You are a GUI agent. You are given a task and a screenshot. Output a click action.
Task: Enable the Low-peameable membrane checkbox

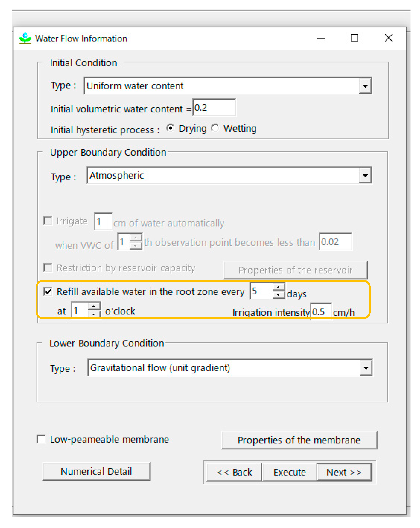coord(41,439)
